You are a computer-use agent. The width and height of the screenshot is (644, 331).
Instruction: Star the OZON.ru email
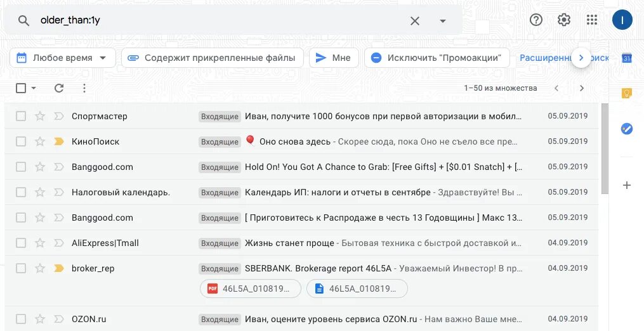40,319
